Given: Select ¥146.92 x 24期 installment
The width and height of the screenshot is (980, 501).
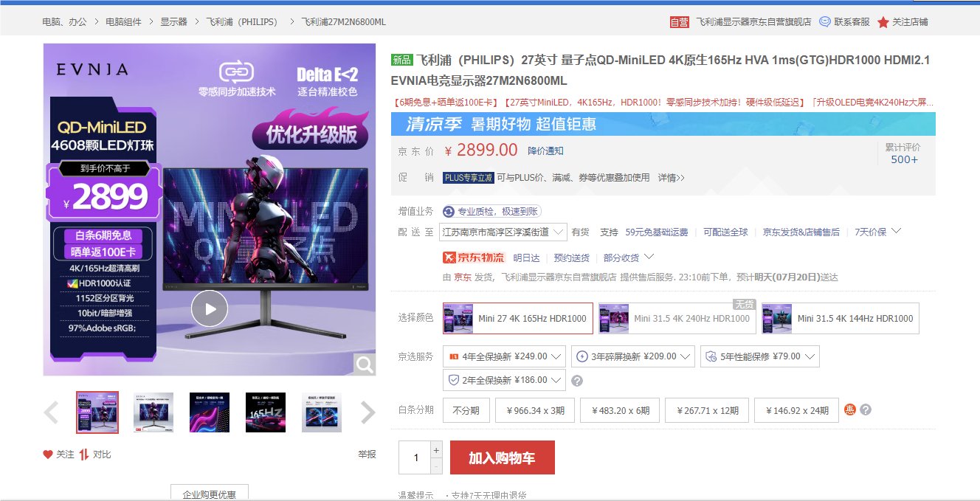Looking at the screenshot, I should [797, 410].
